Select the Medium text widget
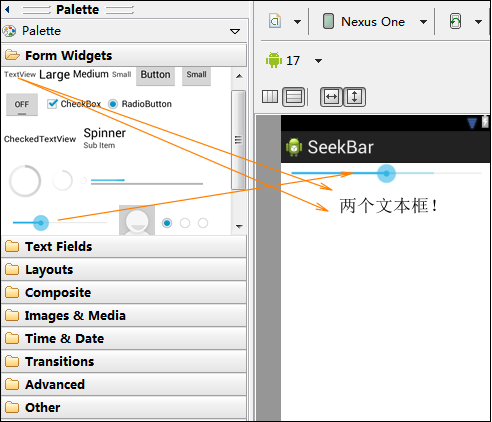Viewport: 492px width, 422px height. click(91, 74)
